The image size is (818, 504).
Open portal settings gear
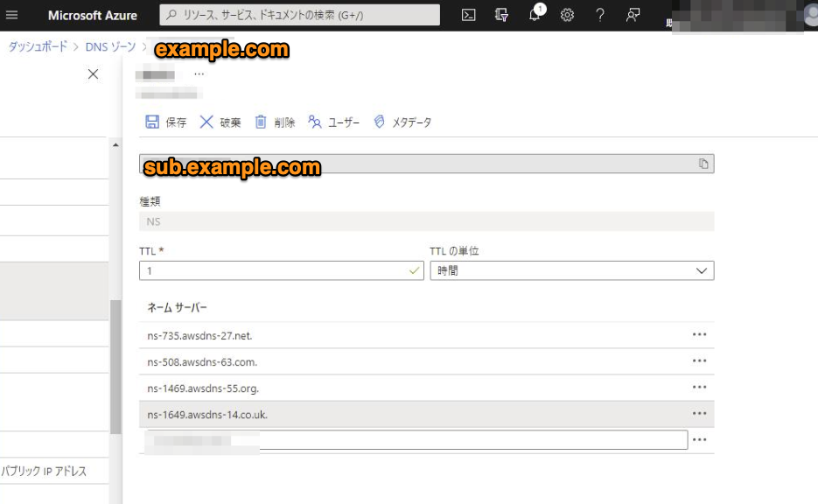click(x=567, y=15)
